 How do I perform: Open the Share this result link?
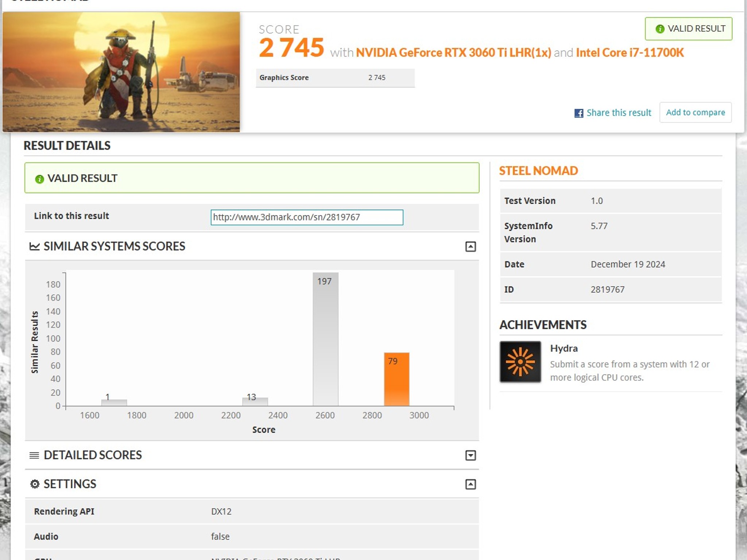[619, 113]
